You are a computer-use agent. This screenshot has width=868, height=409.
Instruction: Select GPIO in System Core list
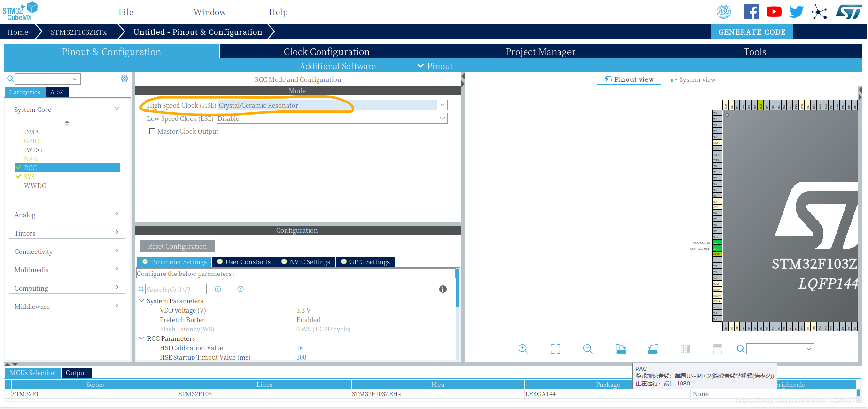click(x=31, y=141)
